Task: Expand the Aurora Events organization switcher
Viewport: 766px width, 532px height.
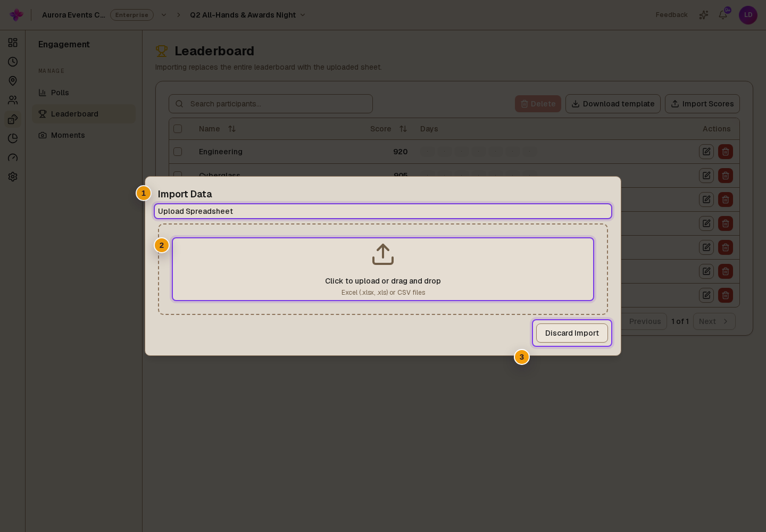Action: pyautogui.click(x=164, y=15)
